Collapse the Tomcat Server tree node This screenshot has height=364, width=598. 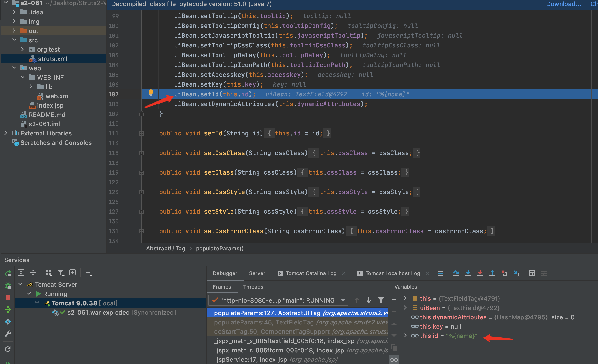tap(20, 284)
